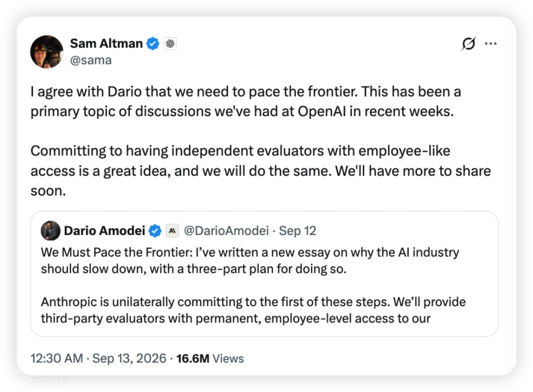The height and width of the screenshot is (392, 533).
Task: Click the 12:30 AM · Sep 13, 2026 timestamp
Action: pos(98,358)
